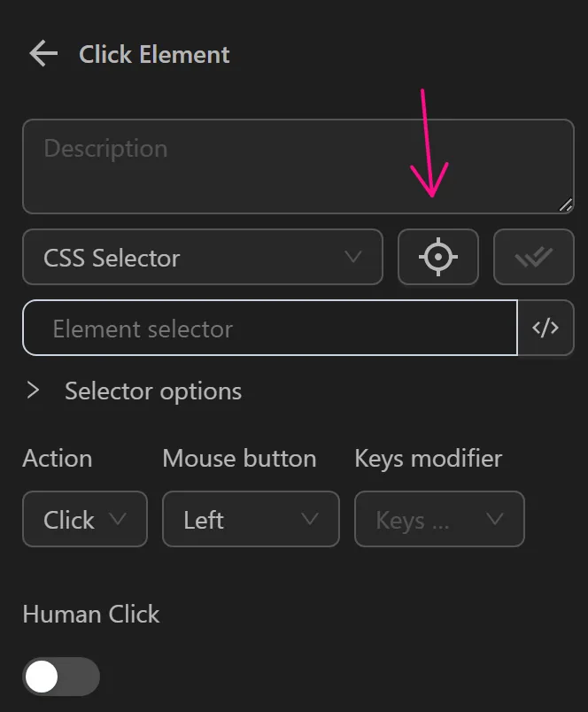Click inside the Description text area
The image size is (588, 712).
coord(266,164)
